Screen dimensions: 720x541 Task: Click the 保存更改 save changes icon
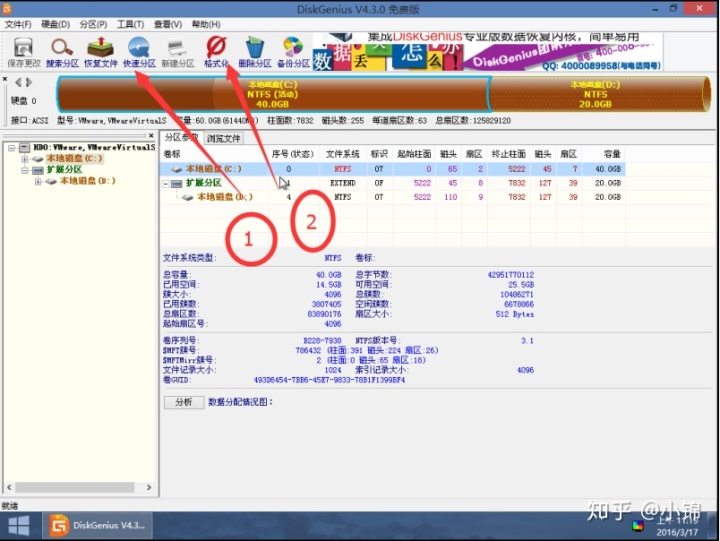23,52
